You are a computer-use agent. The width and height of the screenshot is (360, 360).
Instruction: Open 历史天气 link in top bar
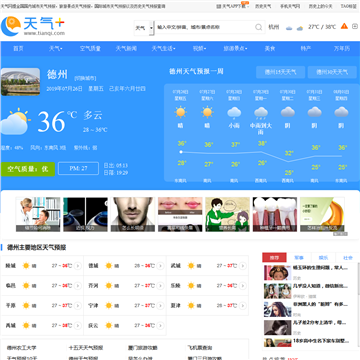pyautogui.click(x=263, y=6)
